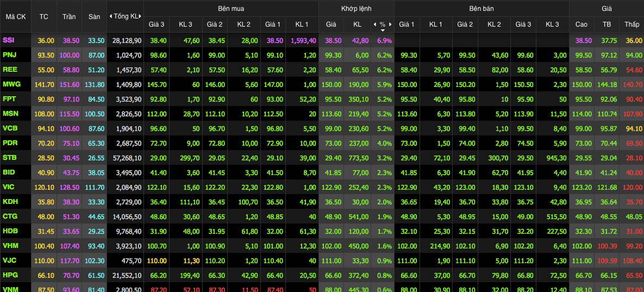Screen dimensions: 644x292
Task: Open FPT stock details
Action: [9, 99]
